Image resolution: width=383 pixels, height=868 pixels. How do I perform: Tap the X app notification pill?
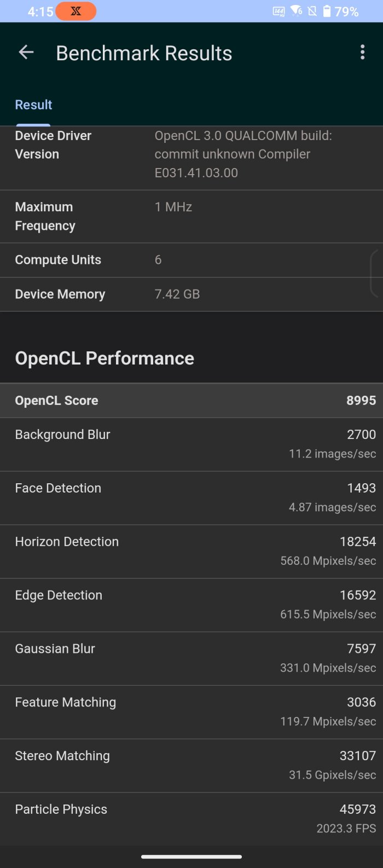coord(76,11)
